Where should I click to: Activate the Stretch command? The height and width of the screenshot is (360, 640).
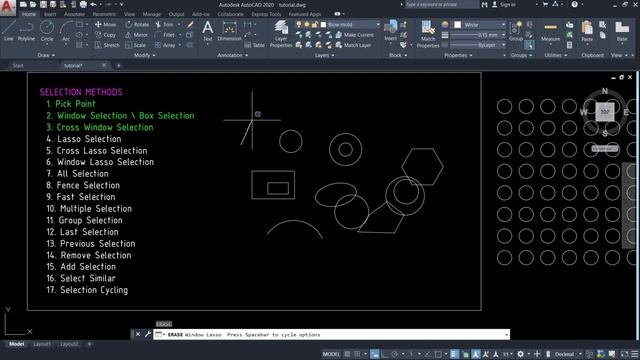[x=107, y=45]
